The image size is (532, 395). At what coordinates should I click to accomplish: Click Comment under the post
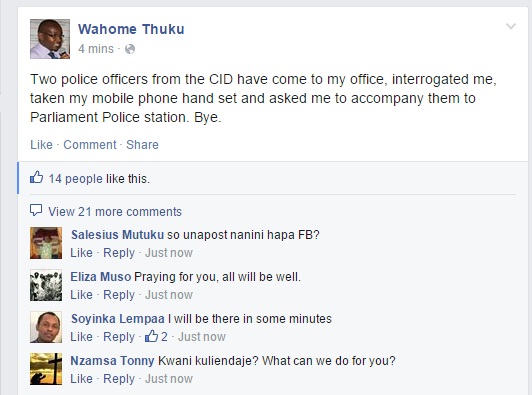90,145
